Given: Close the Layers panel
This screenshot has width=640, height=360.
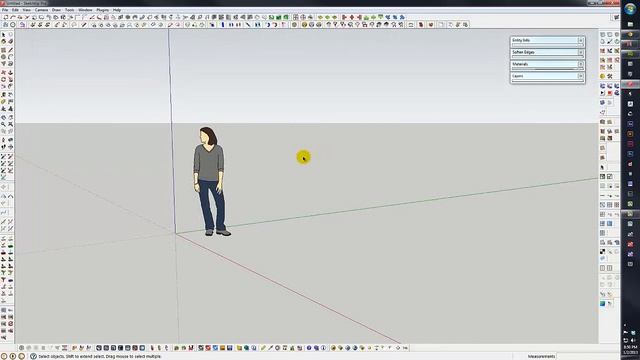Looking at the screenshot, I should 580,76.
